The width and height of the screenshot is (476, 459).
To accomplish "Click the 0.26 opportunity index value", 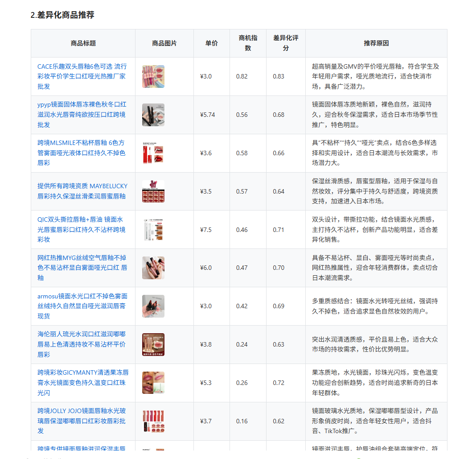I will click(242, 383).
